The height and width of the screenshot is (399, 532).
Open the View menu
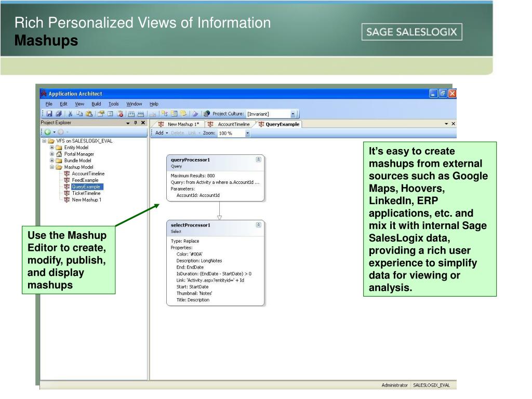click(x=79, y=104)
